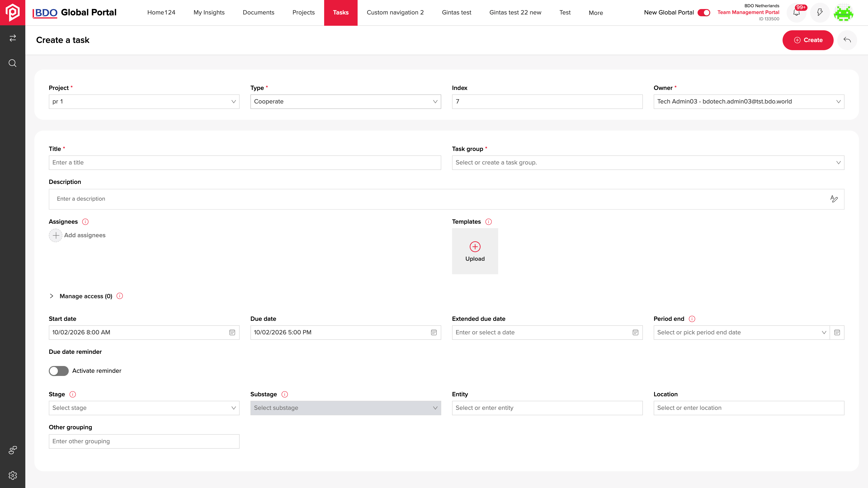Screen dimensions: 868x488
Task: Enable the Activate reminder switch
Action: click(59, 371)
